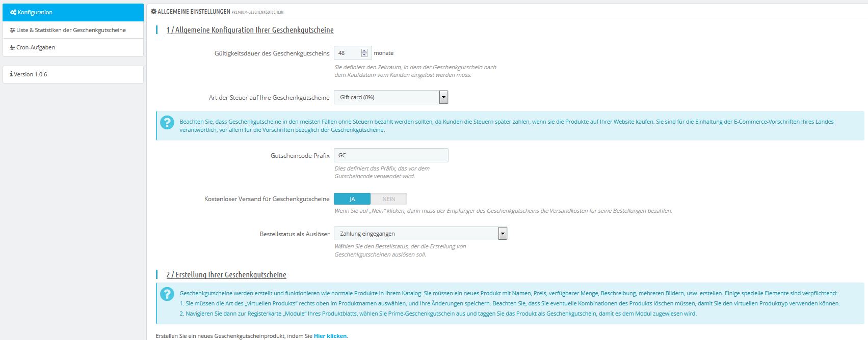Click the 'Hier klicken' link
Viewport: 868px width, 340px height.
click(x=330, y=336)
